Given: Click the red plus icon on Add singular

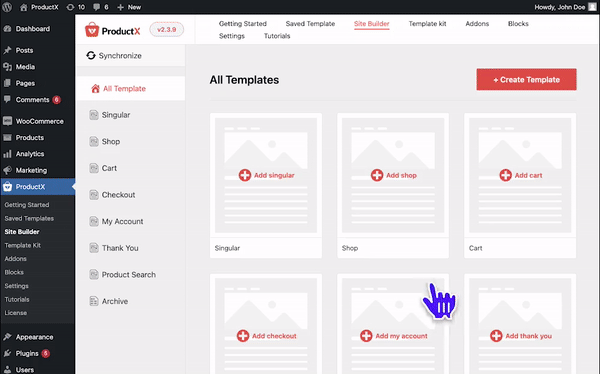Looking at the screenshot, I should point(245,175).
